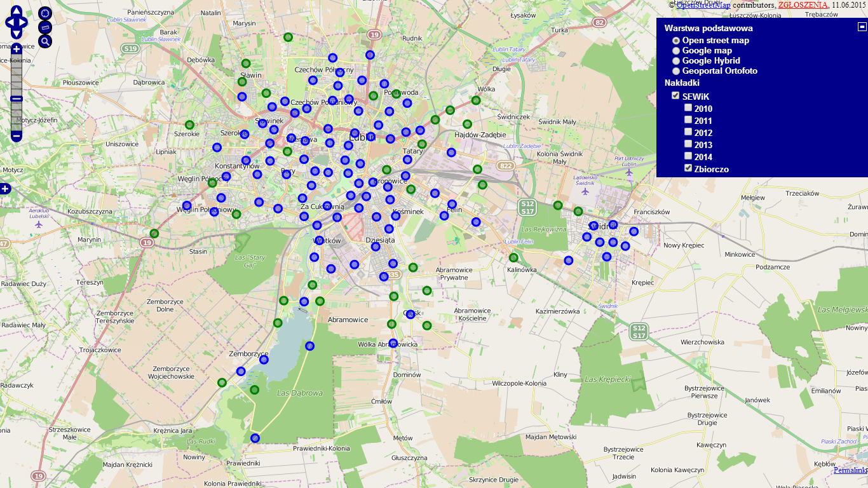Click green marker above Hajdów-Zadębie label
This screenshot has width=868, height=488.
click(467, 124)
